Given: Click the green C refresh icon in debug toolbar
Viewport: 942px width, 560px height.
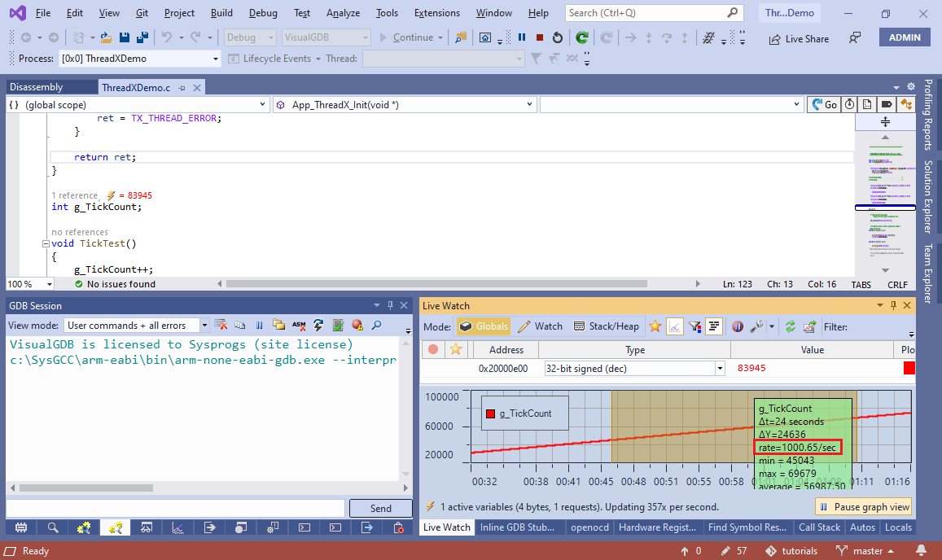Looking at the screenshot, I should point(581,37).
